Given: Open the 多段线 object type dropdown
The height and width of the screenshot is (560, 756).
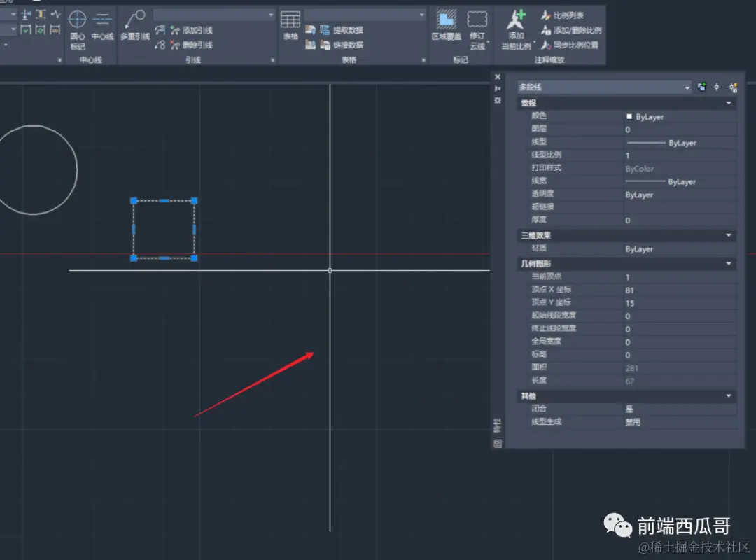Looking at the screenshot, I should [605, 87].
